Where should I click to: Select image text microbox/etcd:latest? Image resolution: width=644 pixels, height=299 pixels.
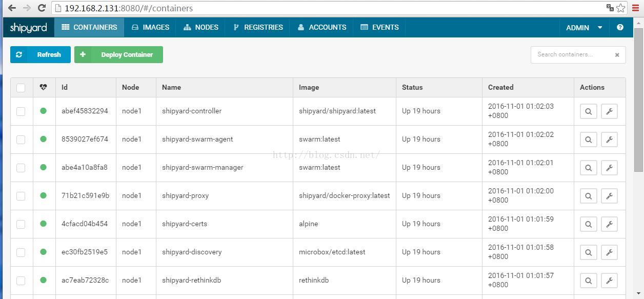click(x=332, y=252)
